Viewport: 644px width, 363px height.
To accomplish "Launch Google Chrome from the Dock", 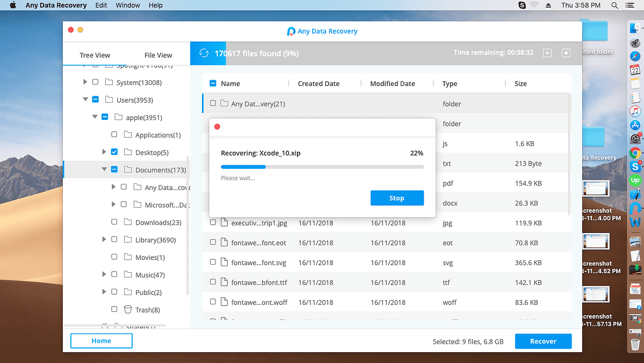I will tap(635, 153).
